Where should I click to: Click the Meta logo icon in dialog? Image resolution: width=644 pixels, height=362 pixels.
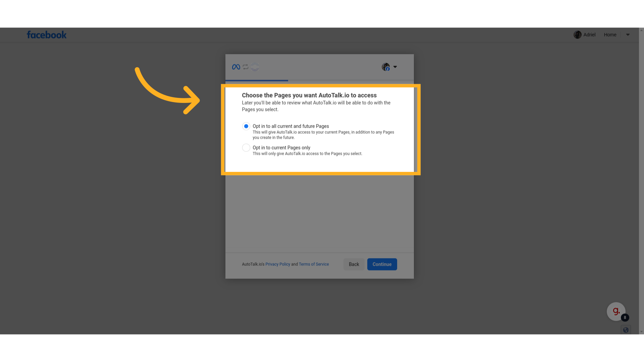[236, 67]
